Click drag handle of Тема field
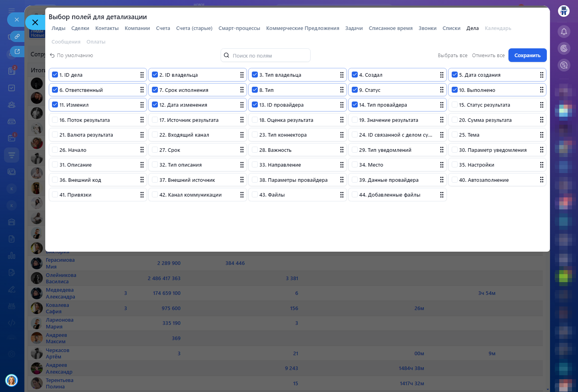Screen dimensions: 578x392 pyautogui.click(x=541, y=135)
